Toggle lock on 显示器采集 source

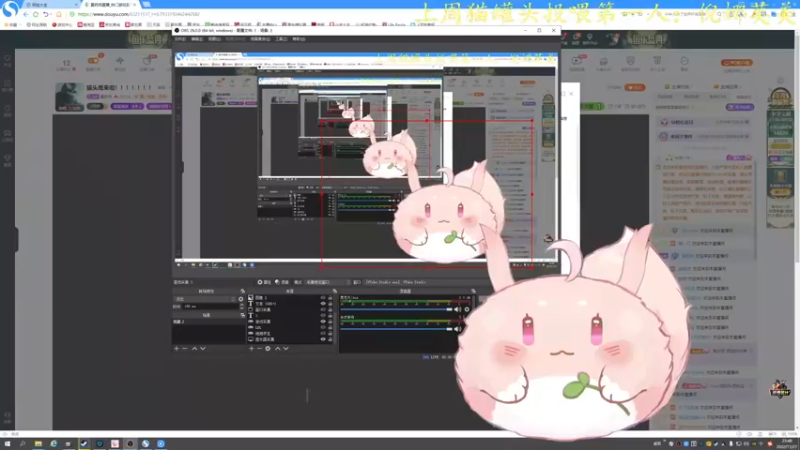click(x=330, y=339)
